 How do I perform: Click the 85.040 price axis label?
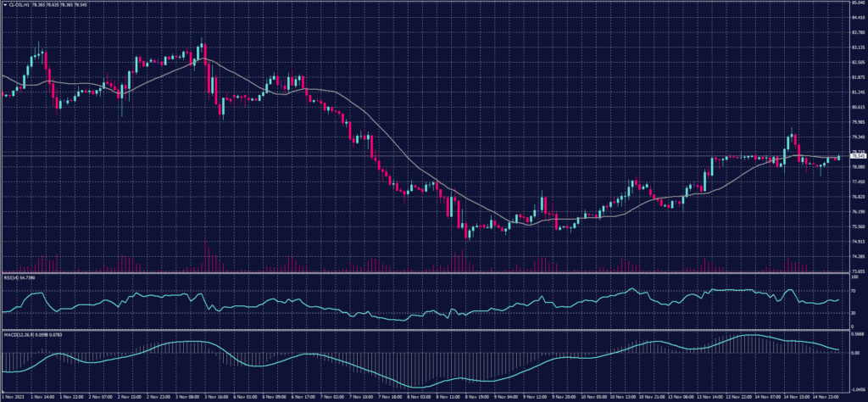pos(857,3)
